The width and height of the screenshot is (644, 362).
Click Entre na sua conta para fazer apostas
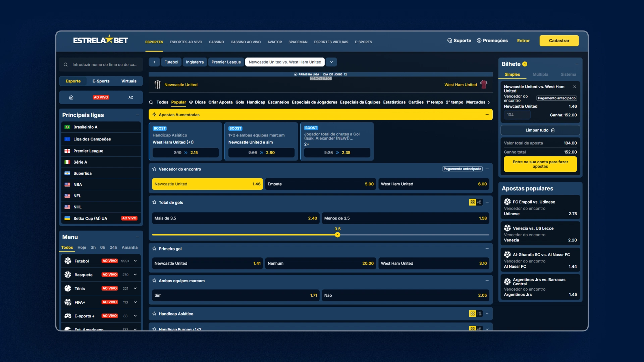[540, 164]
